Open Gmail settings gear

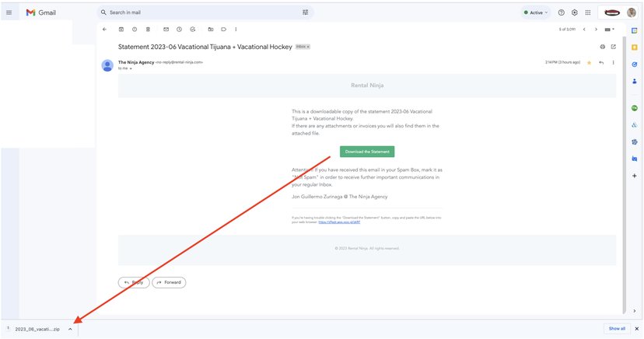click(574, 12)
